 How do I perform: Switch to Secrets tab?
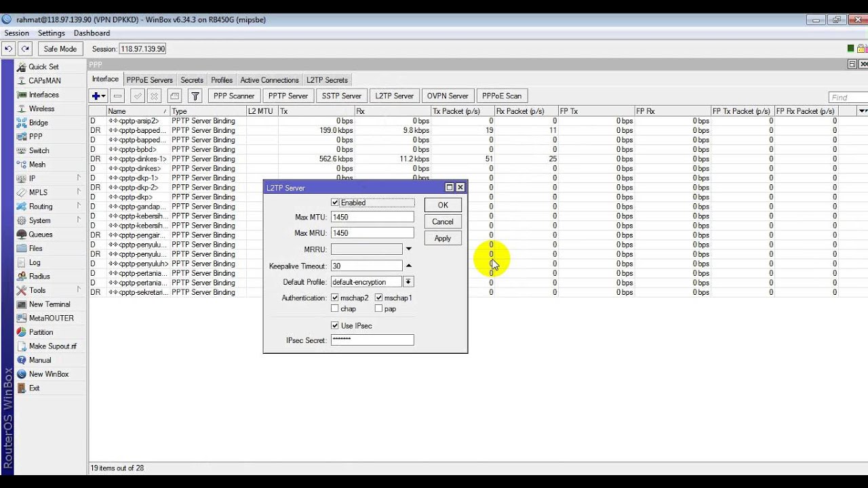pos(192,80)
